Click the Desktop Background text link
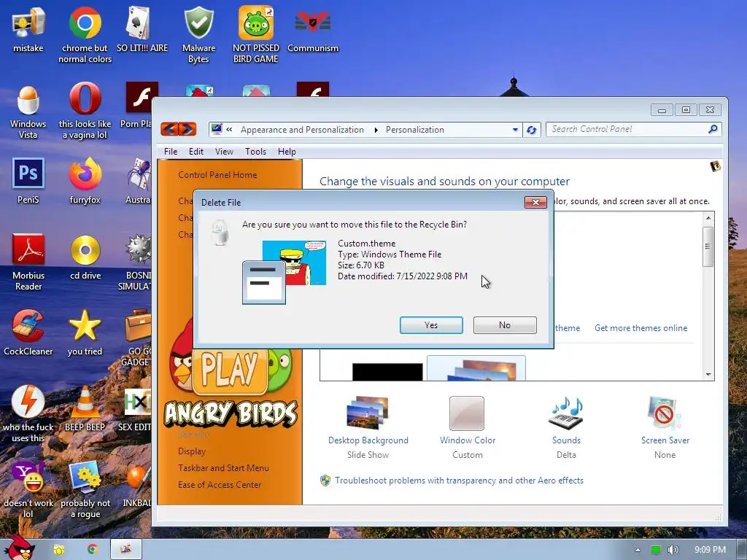 pyautogui.click(x=368, y=440)
